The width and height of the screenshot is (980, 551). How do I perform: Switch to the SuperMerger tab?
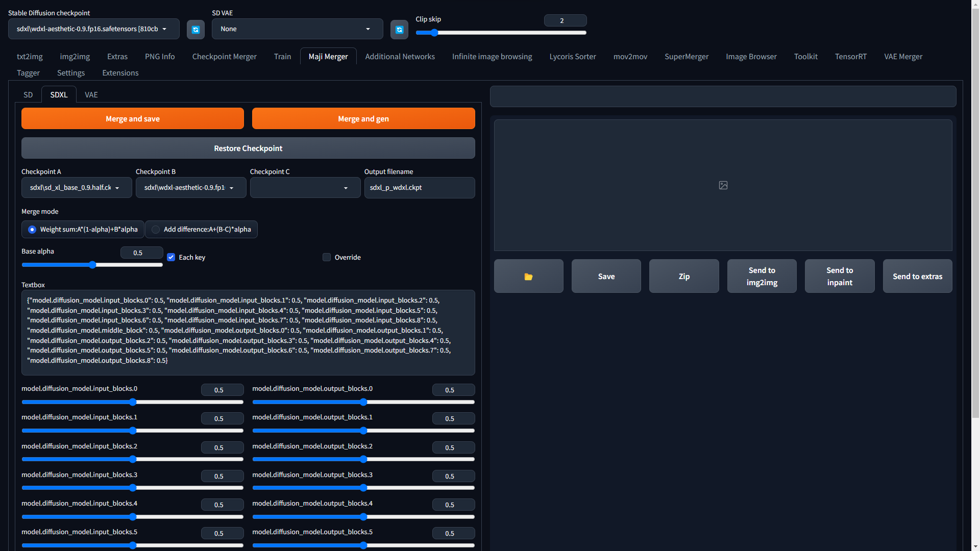686,57
